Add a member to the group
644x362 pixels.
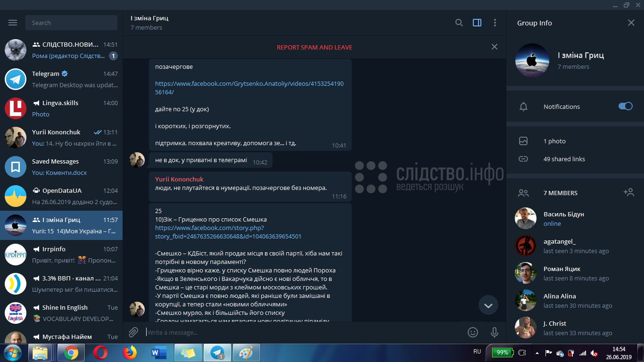(x=628, y=192)
